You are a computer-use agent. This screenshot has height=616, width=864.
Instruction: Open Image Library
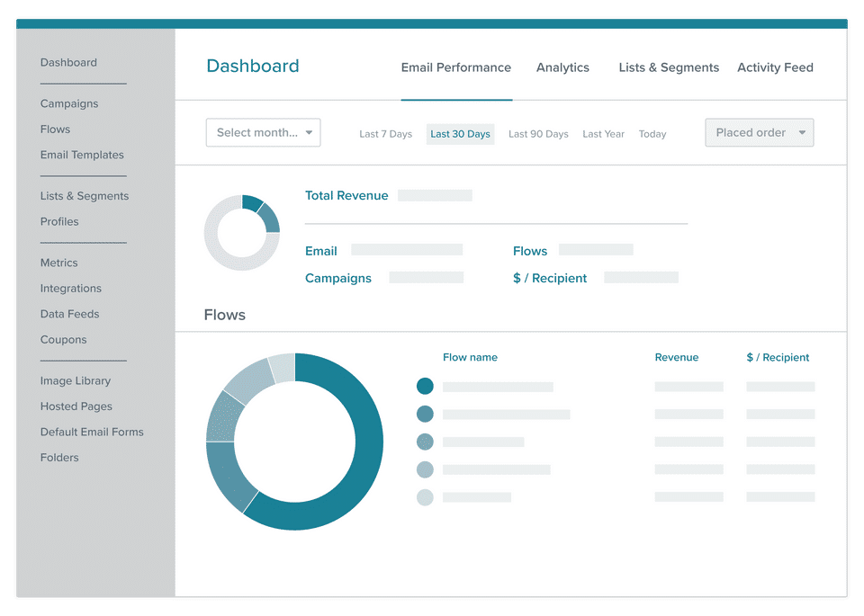click(76, 381)
